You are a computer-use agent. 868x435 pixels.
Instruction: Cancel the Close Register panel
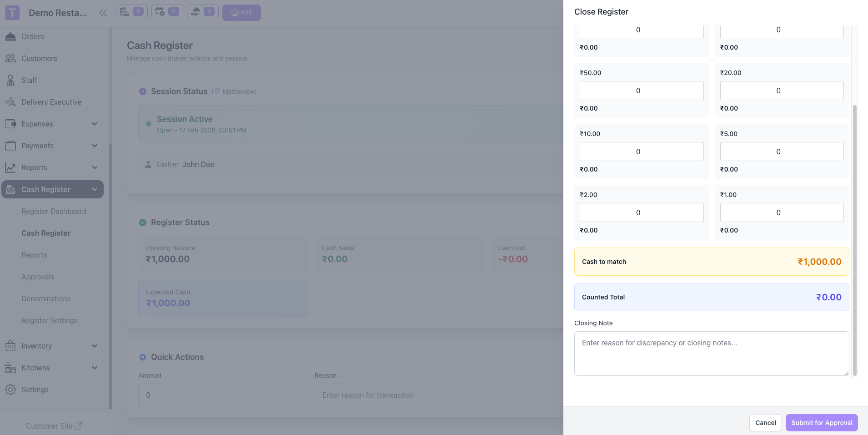pyautogui.click(x=766, y=423)
